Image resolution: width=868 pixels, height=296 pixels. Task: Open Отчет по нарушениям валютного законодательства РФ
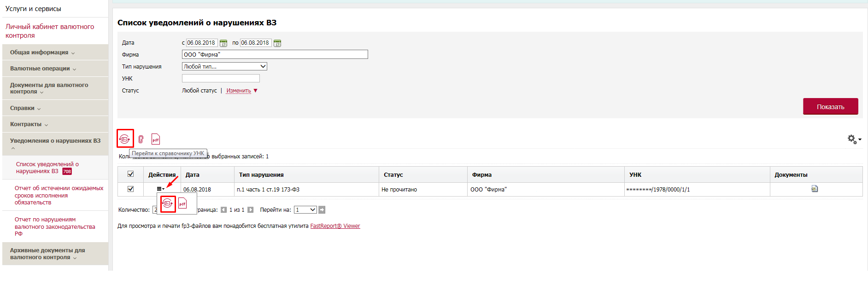tap(55, 226)
